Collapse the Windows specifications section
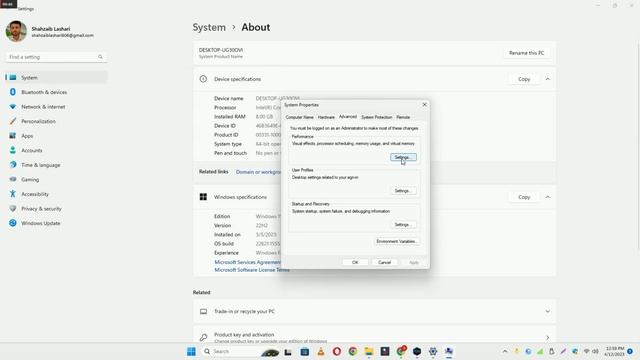Image resolution: width=640 pixels, height=360 pixels. 548,197
